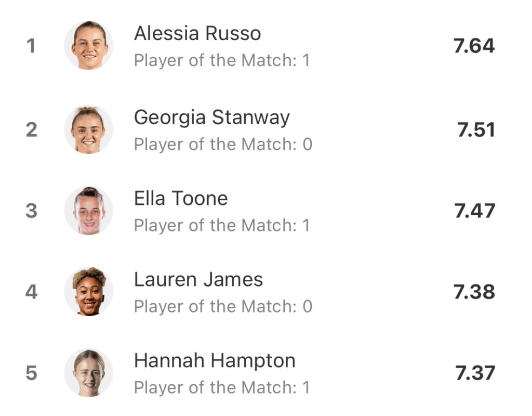Viewport: 532px width, 416px height.
Task: Click Georgia Stanway's avatar photo
Action: (x=88, y=129)
